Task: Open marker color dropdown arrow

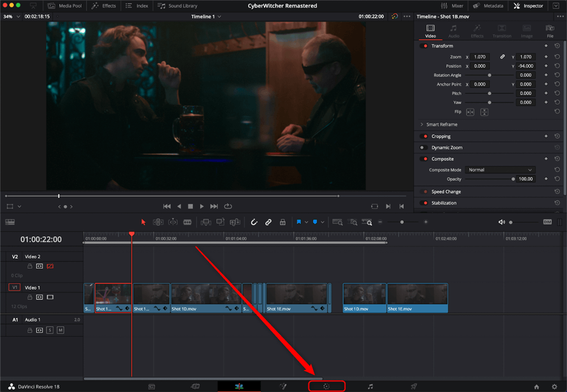Action: [x=323, y=222]
